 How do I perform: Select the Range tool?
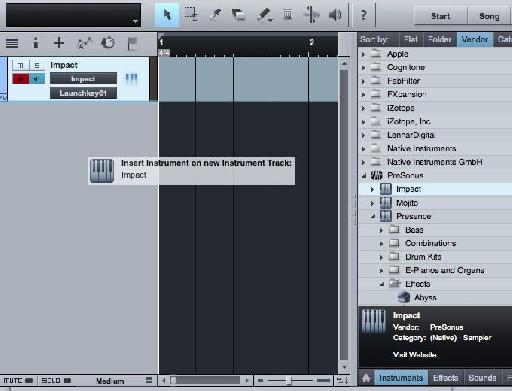(191, 15)
